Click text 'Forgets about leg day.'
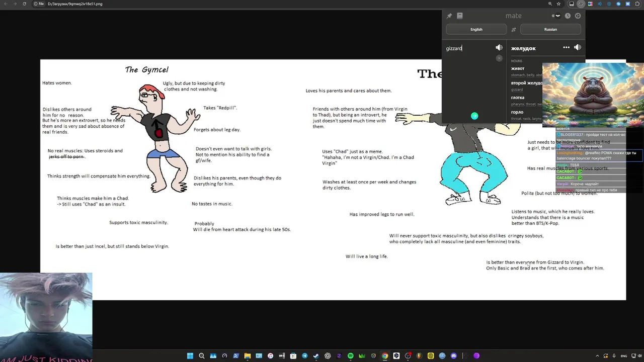The image size is (644, 362). tap(217, 130)
